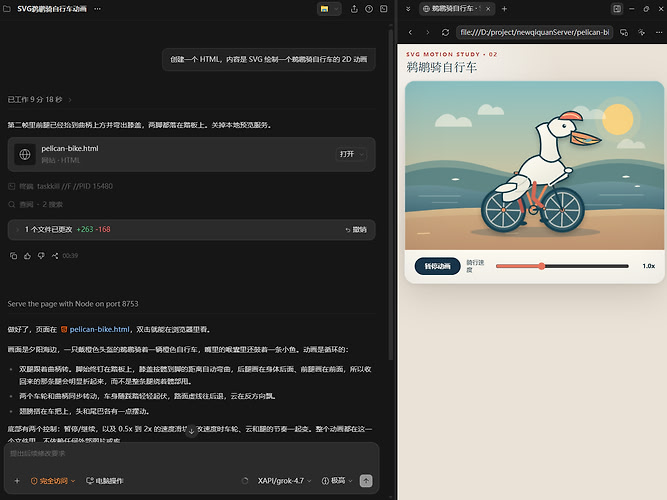Click the share branch icon near 00:39
This screenshot has height=500, width=667.
point(55,256)
